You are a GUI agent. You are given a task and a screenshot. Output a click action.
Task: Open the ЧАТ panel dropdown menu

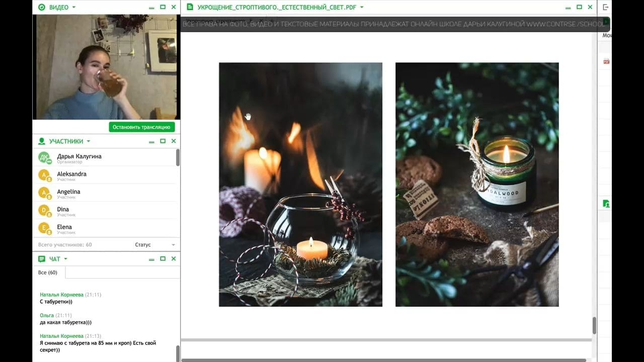pos(65,259)
